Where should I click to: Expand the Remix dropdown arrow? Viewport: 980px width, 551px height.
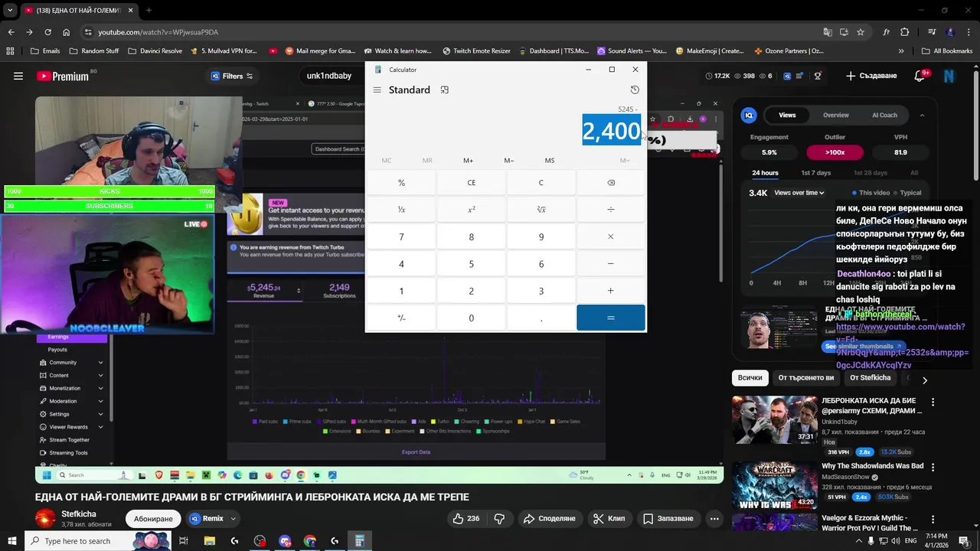(x=234, y=518)
